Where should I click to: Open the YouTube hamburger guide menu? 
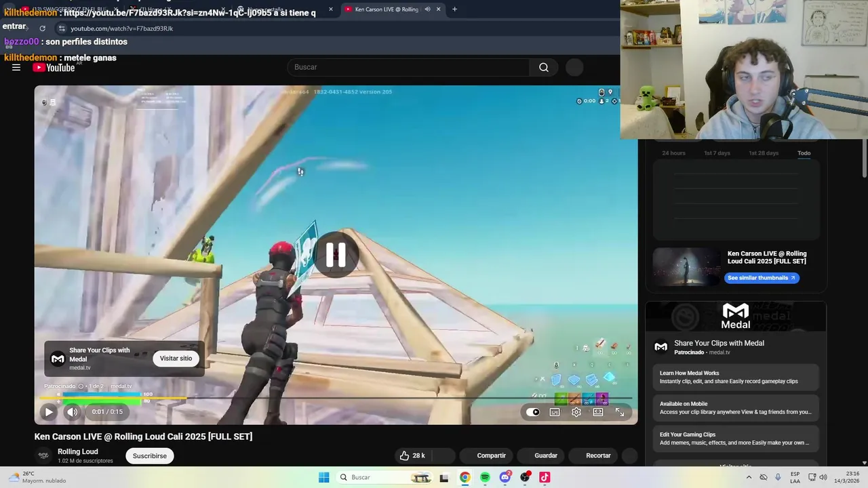coord(16,67)
